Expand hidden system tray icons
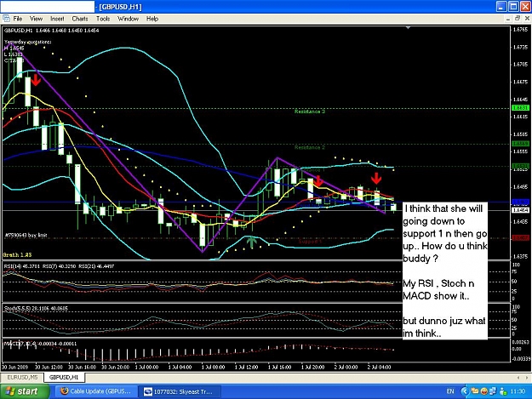Viewport: 532px width, 399px height. click(465, 391)
